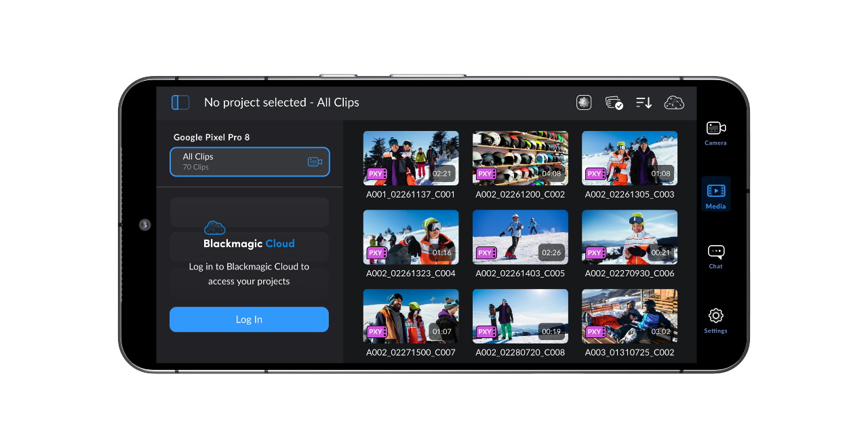The image size is (868, 448).
Task: Select the Media tab in sidebar
Action: [x=715, y=193]
